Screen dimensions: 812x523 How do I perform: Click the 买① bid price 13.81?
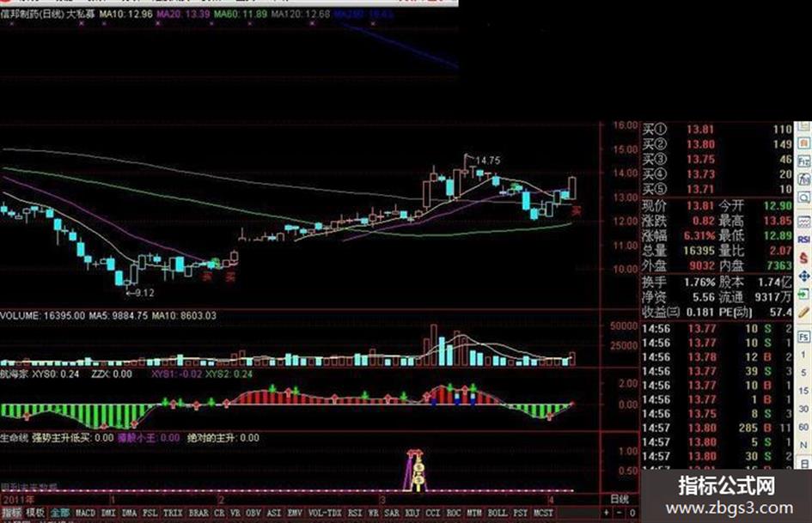coord(700,130)
